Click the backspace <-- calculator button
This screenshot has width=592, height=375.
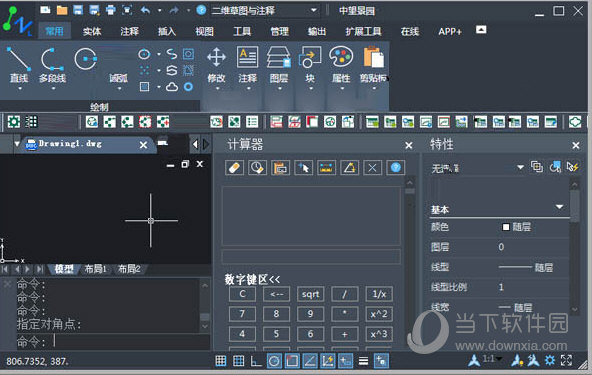276,294
